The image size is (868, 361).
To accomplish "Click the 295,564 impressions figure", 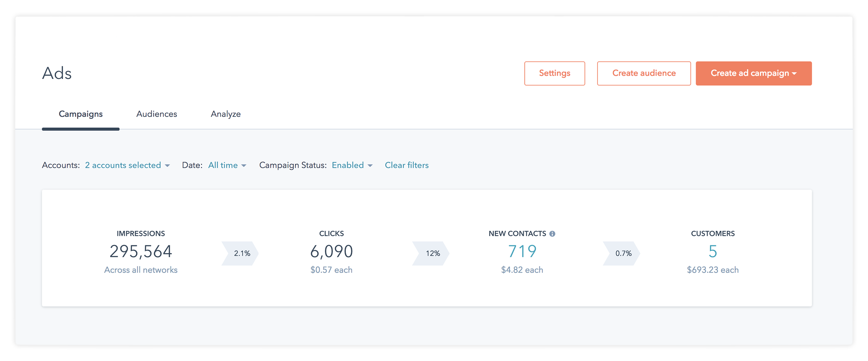I will [x=141, y=252].
